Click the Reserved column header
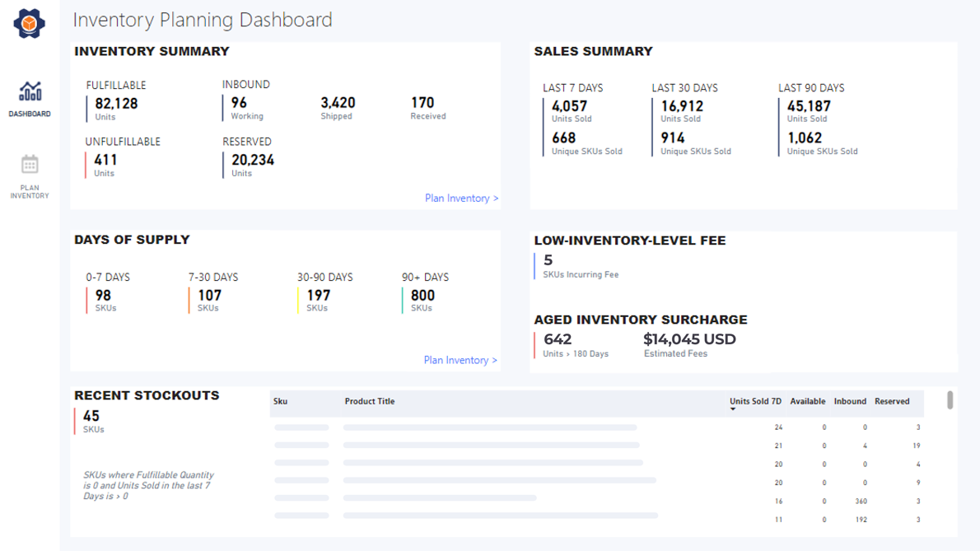 coord(892,402)
